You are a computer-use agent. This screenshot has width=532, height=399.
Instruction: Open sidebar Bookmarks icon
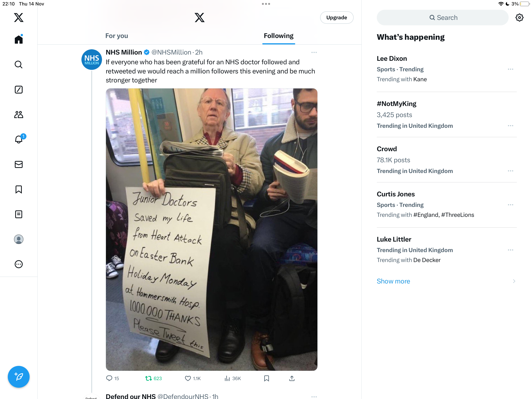click(x=19, y=189)
